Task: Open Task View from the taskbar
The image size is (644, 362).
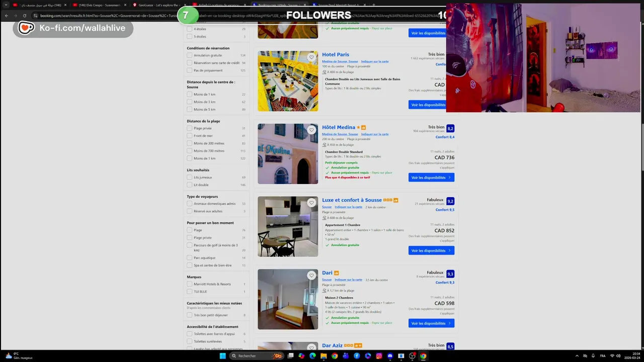Action: click(x=290, y=356)
